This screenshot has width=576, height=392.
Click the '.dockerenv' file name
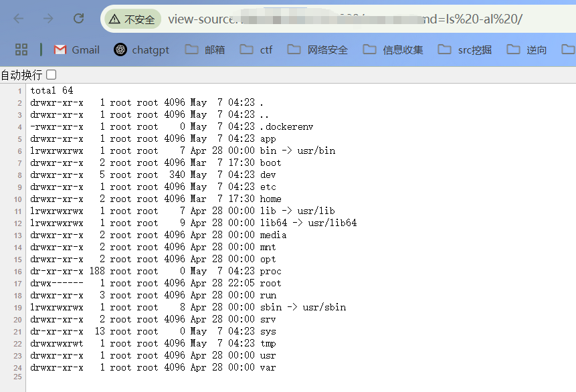[x=286, y=126]
